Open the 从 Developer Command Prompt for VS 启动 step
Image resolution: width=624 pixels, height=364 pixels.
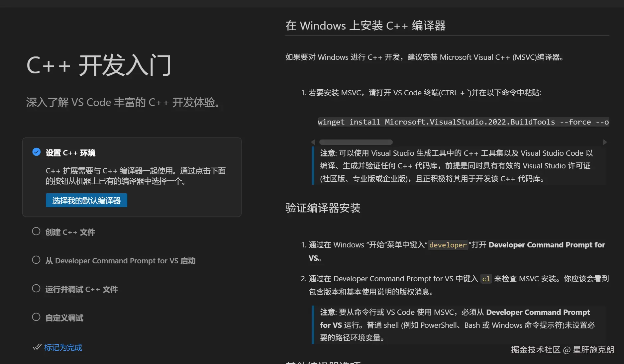(121, 261)
